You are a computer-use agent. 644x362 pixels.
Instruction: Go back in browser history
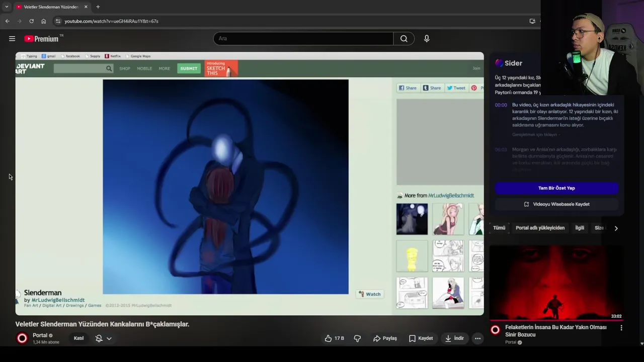click(7, 21)
